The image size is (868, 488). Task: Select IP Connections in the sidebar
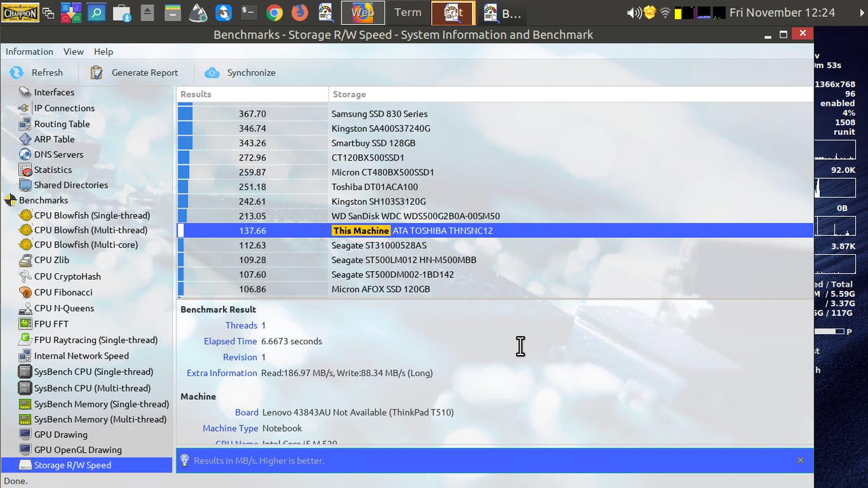click(64, 108)
